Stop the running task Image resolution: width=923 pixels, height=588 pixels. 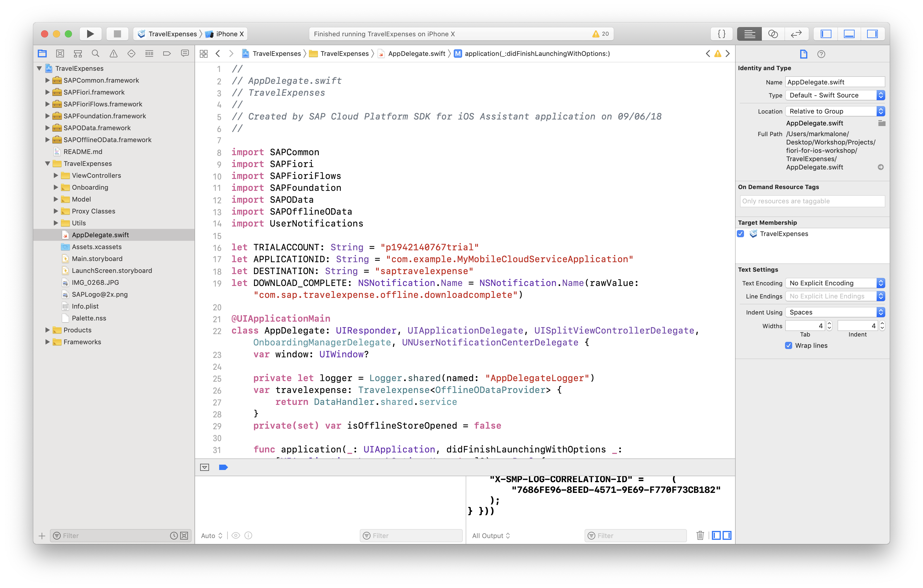[117, 34]
